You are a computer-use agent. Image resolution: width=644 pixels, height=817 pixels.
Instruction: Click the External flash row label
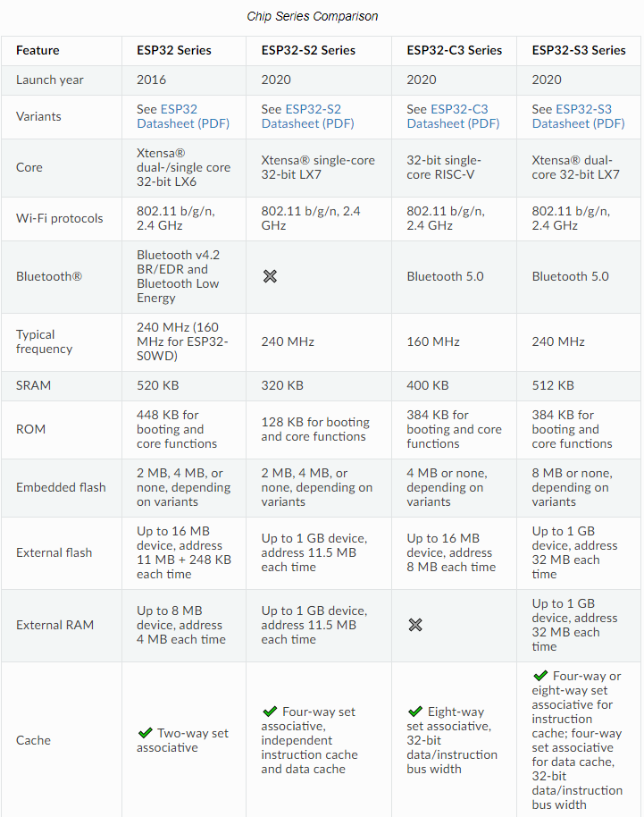(x=54, y=552)
